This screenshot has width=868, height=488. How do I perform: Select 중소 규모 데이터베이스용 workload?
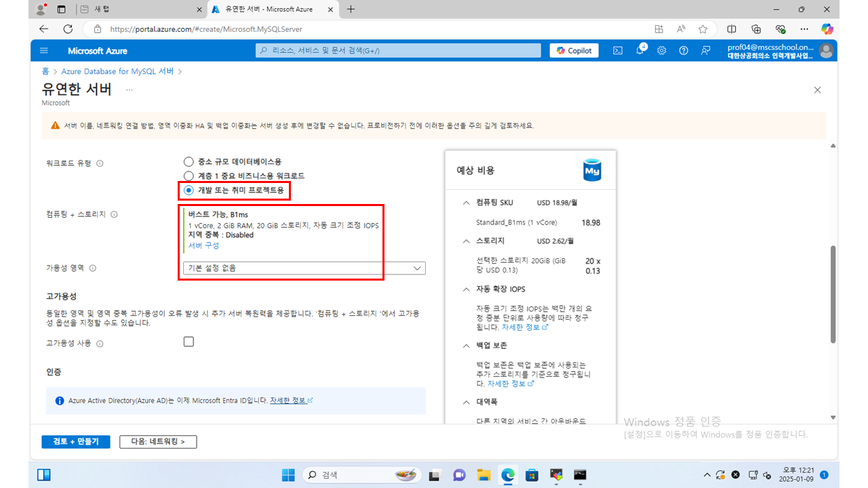tap(189, 162)
